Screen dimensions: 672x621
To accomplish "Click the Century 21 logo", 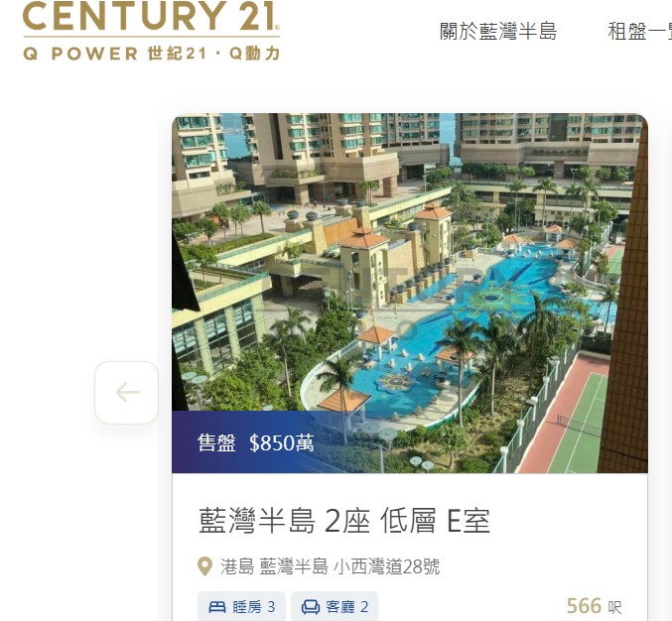I will [x=151, y=31].
